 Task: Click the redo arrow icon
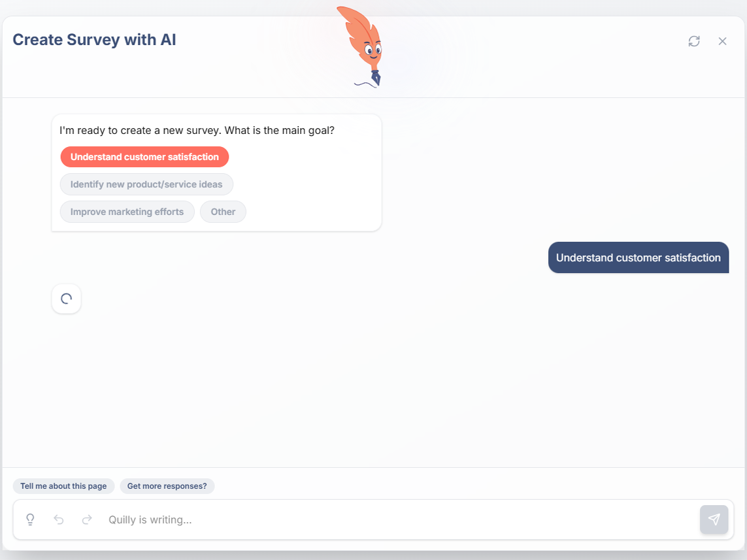[x=87, y=519]
